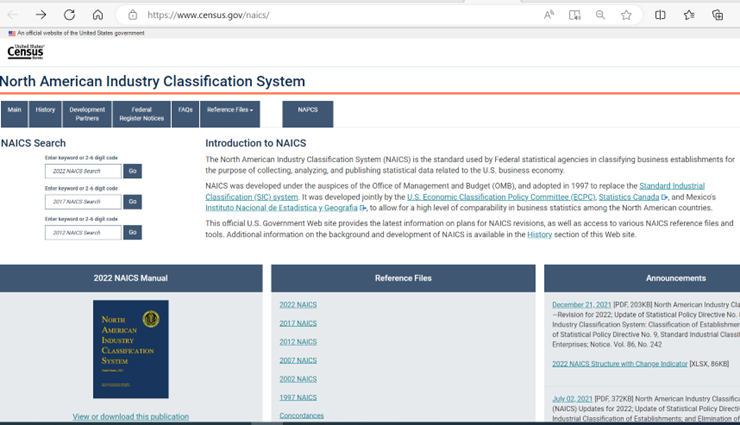Screen dimensions: 740x425
Task: Open the 2017 NAICS reference link
Action: (x=298, y=323)
